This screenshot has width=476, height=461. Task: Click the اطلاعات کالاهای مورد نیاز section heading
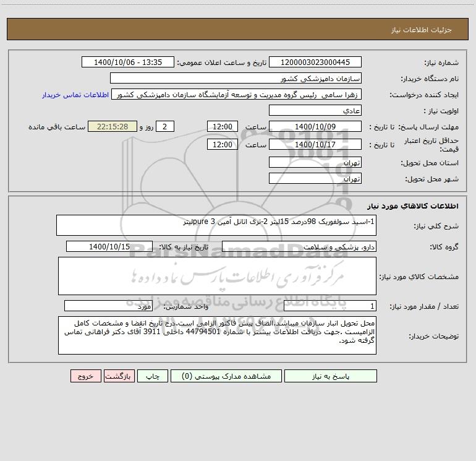pos(413,206)
